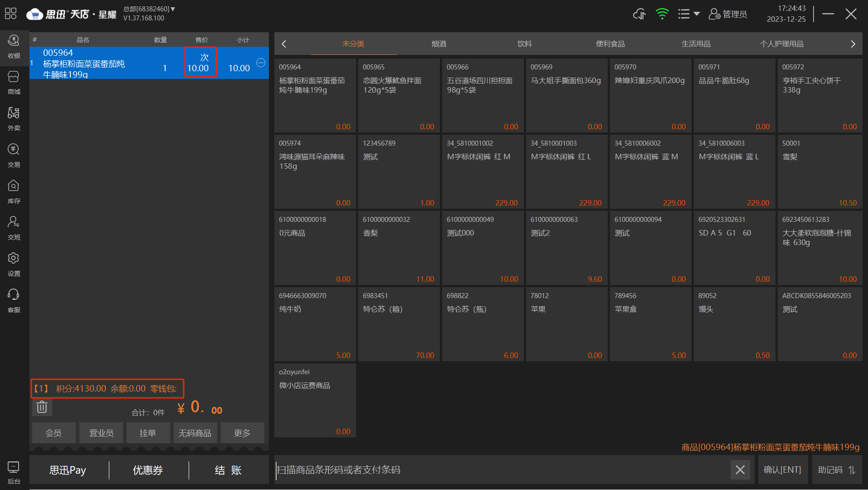Switch to the 未分类 category tab
Screen dimensions: 868x490
coord(353,44)
